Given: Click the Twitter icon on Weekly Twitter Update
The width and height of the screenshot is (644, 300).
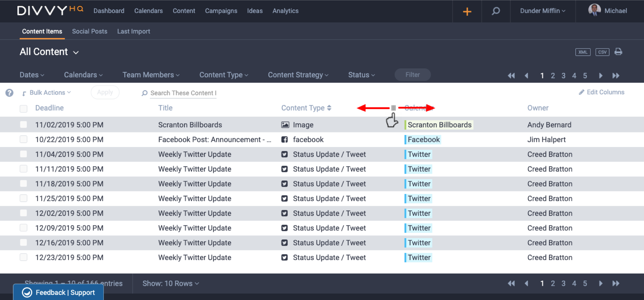Looking at the screenshot, I should pyautogui.click(x=284, y=154).
